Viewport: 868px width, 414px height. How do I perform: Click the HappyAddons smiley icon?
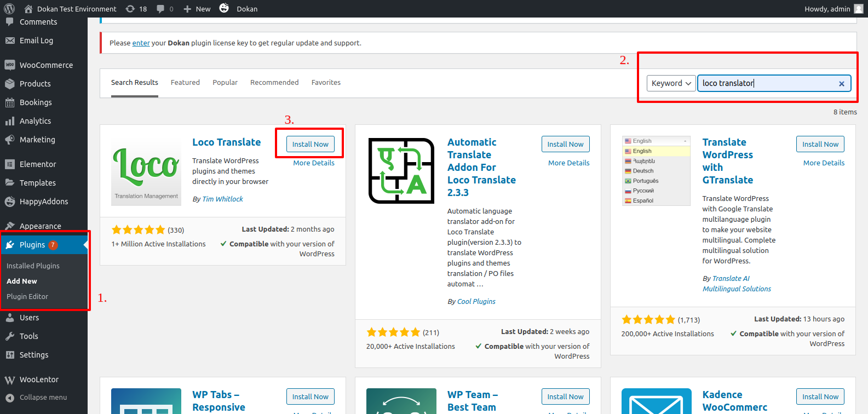pos(10,202)
